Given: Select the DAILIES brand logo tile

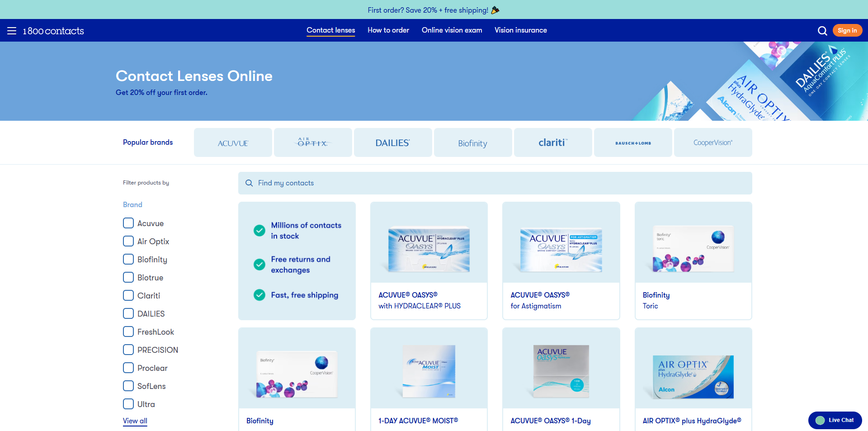Looking at the screenshot, I should tap(392, 143).
